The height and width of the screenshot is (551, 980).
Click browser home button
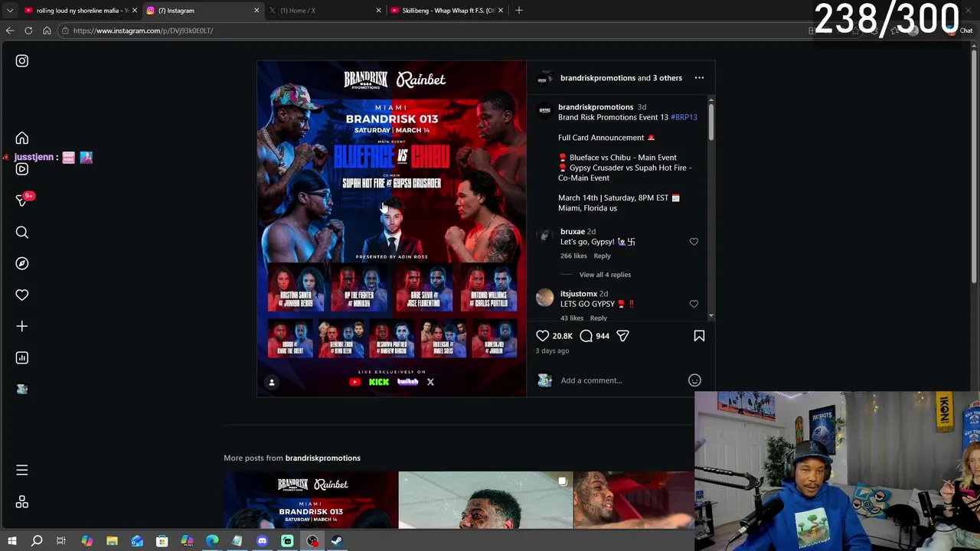tap(47, 31)
